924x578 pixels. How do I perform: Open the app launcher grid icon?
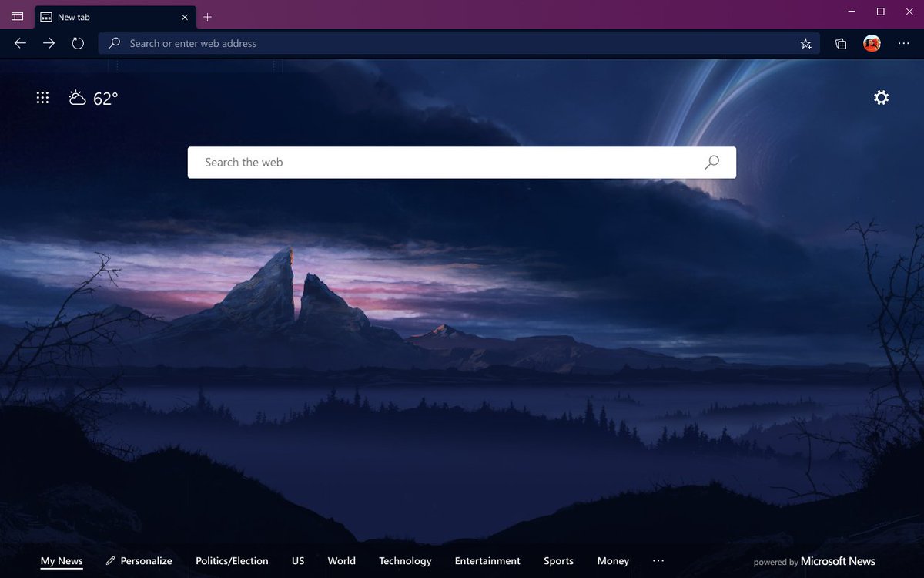[42, 97]
